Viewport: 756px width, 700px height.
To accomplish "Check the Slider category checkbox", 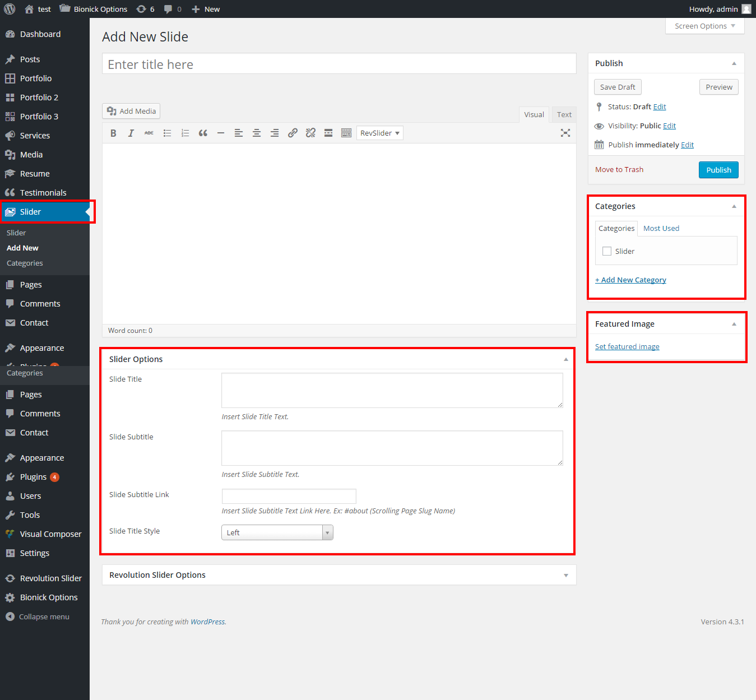I will tap(607, 251).
